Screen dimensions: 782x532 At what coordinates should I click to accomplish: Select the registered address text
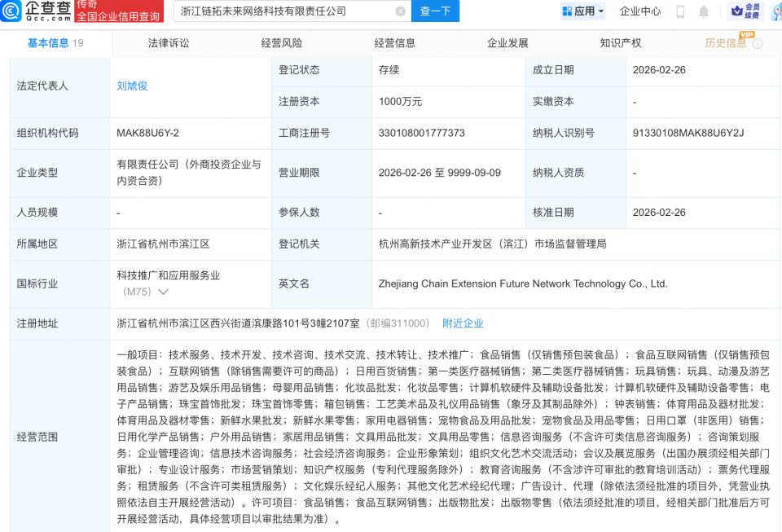tap(238, 323)
